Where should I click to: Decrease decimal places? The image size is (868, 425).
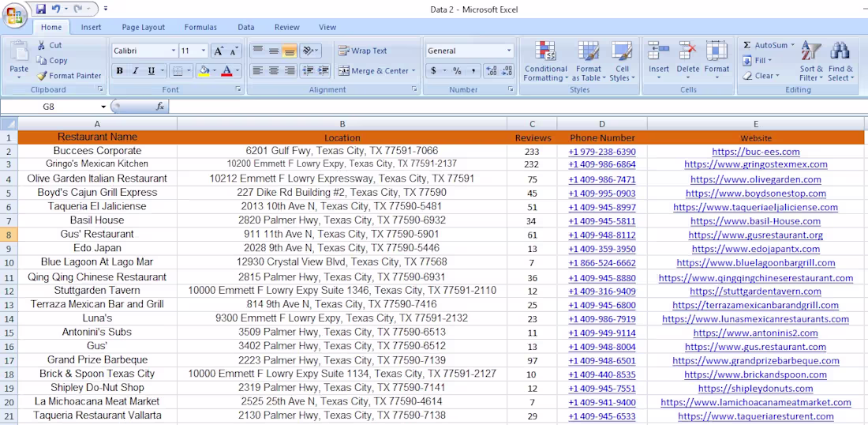(506, 71)
